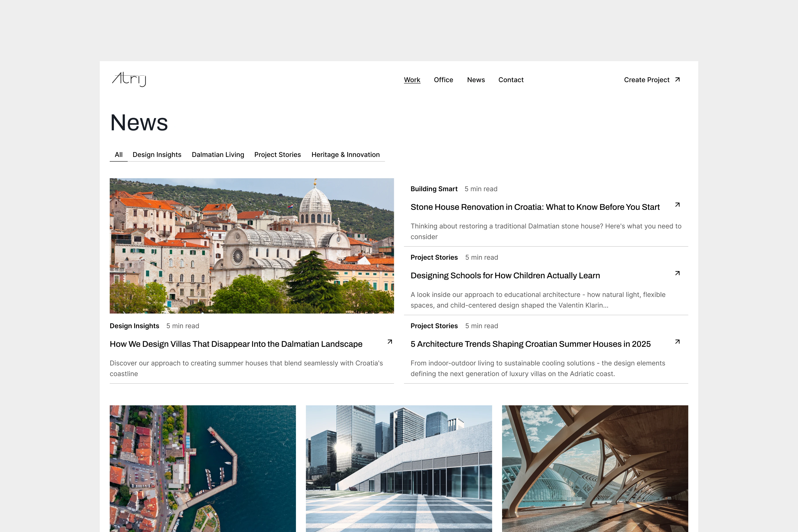Screen dimensions: 798x532
Task: Show Heritage & Innovation articles
Action: coord(345,155)
